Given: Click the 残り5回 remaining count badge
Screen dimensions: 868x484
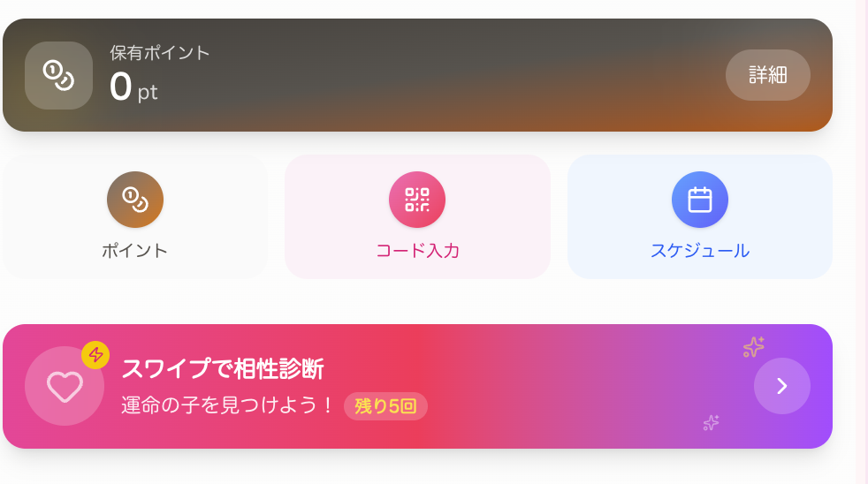Looking at the screenshot, I should point(385,406).
